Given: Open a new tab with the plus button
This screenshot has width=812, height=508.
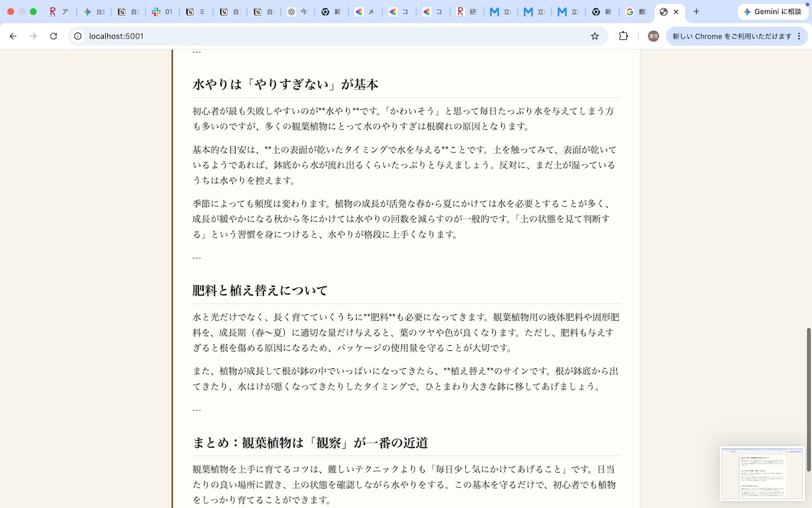Looking at the screenshot, I should (696, 11).
